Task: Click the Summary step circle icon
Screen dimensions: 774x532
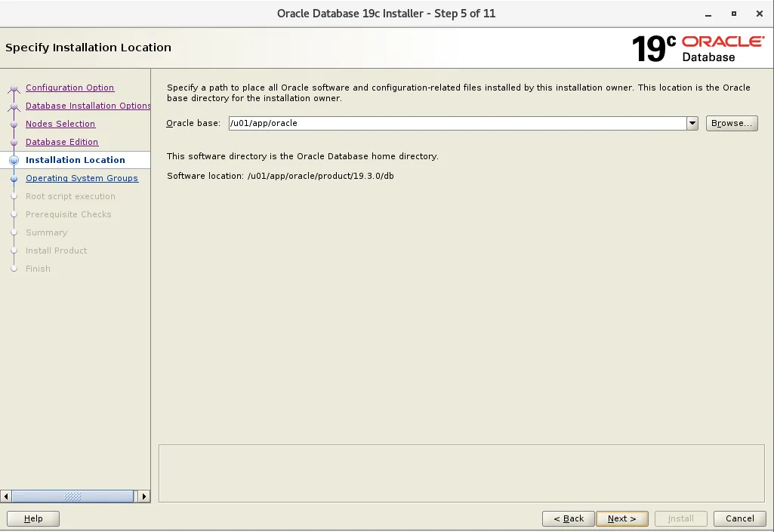Action: pos(13,232)
